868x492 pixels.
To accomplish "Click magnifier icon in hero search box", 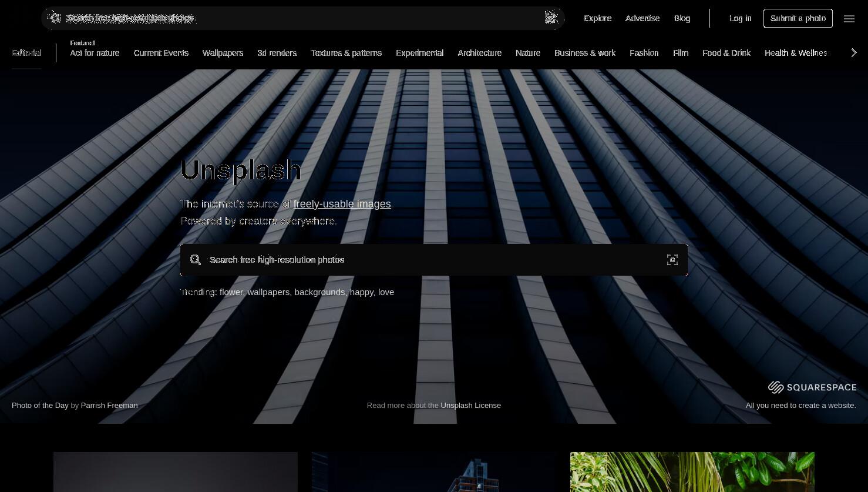I will click(196, 260).
